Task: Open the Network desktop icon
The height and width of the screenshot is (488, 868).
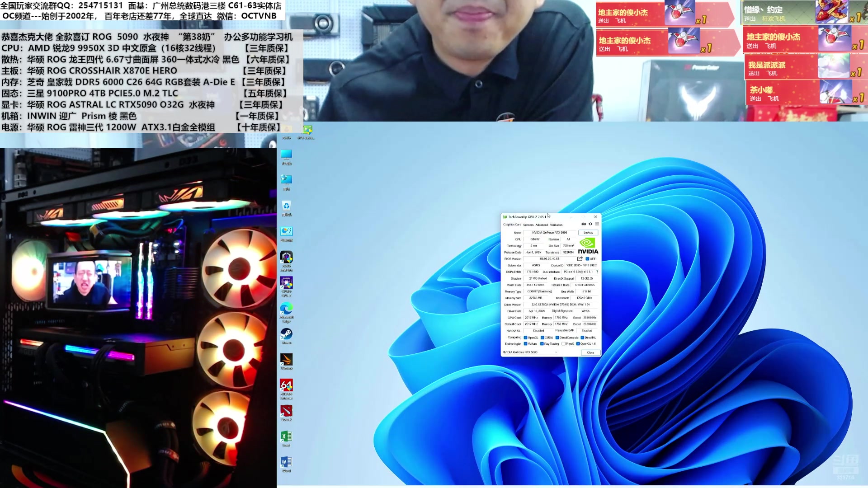Action: click(x=286, y=182)
